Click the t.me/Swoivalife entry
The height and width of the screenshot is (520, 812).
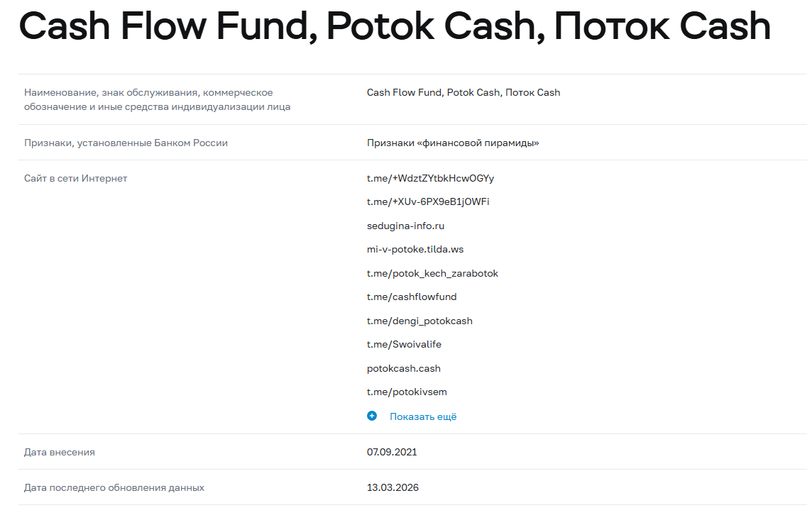(404, 344)
